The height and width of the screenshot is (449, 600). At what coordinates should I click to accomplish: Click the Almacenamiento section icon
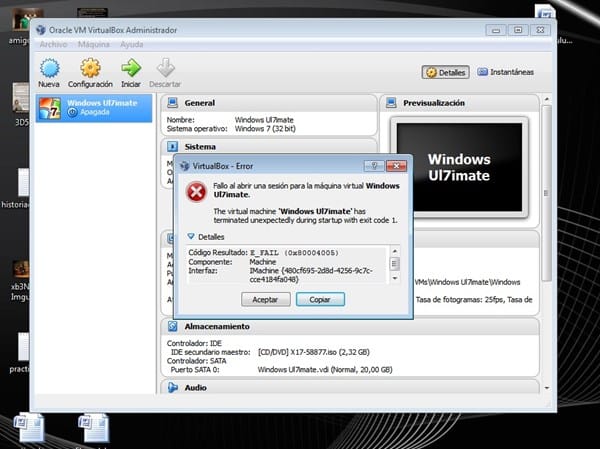(x=172, y=326)
